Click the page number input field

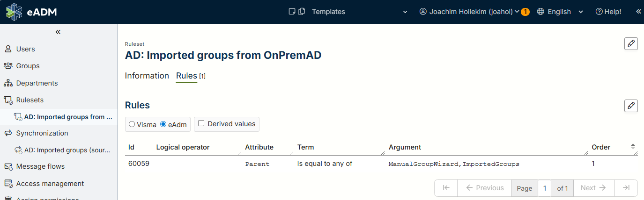[544, 188]
